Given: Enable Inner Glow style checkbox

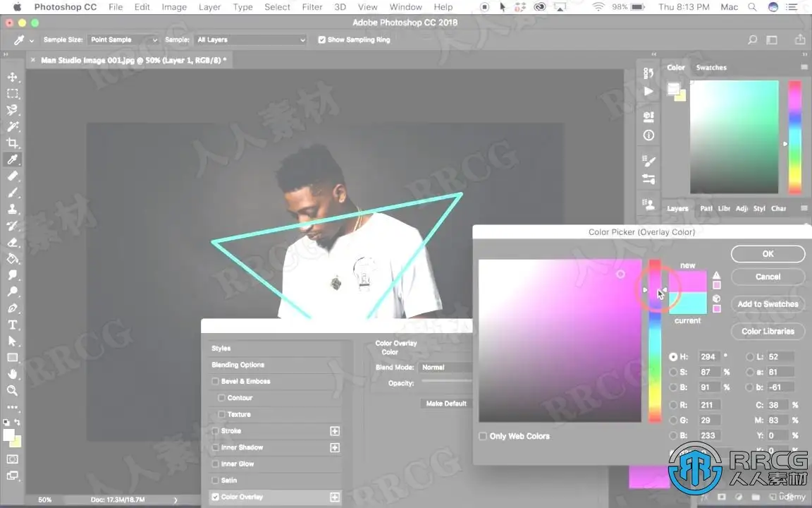Looking at the screenshot, I should [216, 464].
